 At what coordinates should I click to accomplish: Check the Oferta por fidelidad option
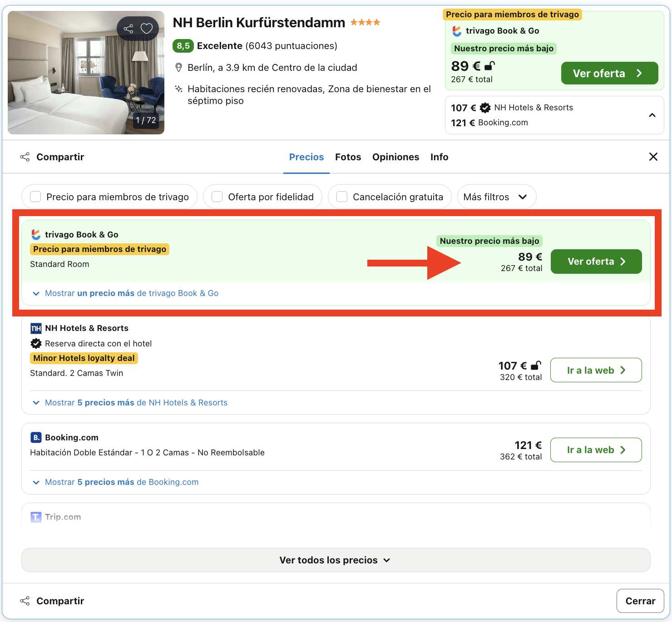coord(217,197)
